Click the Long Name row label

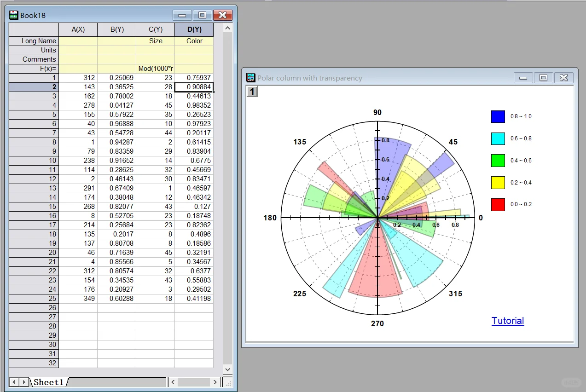34,41
